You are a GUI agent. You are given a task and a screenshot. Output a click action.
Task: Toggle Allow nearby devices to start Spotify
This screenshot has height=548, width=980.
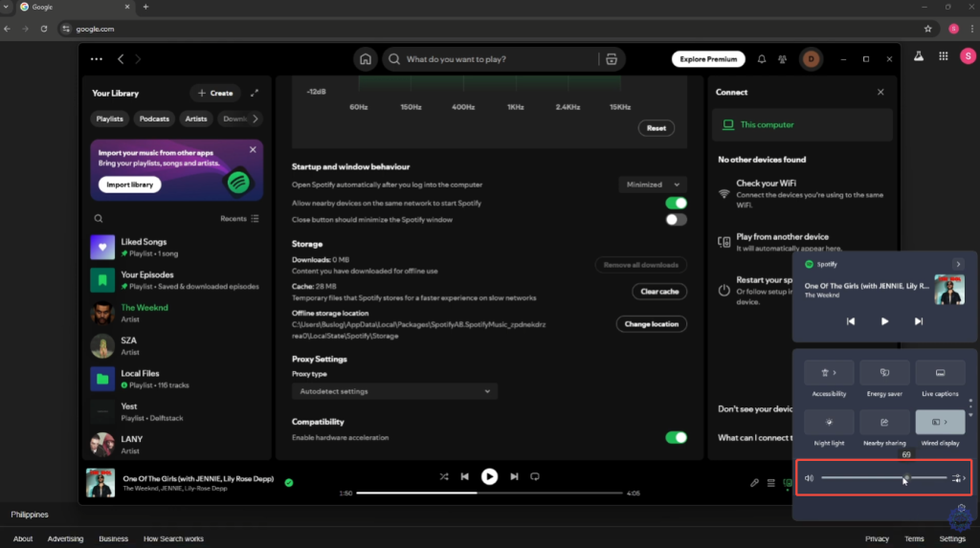point(676,203)
